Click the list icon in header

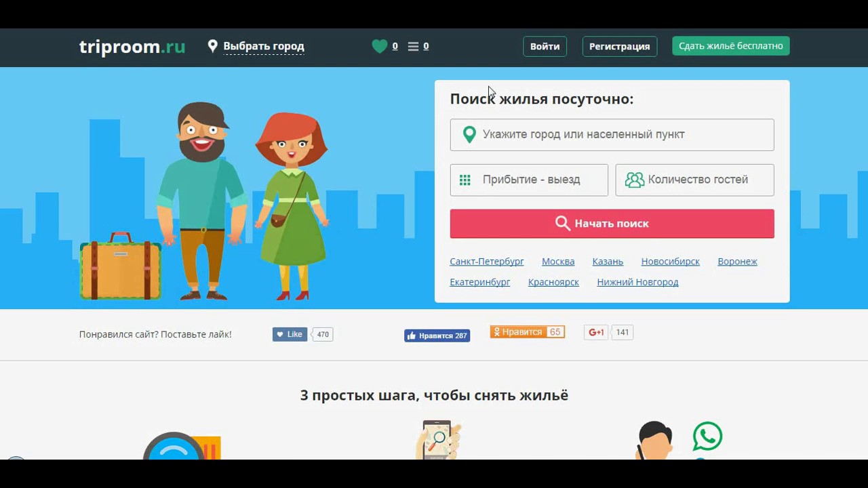point(413,46)
